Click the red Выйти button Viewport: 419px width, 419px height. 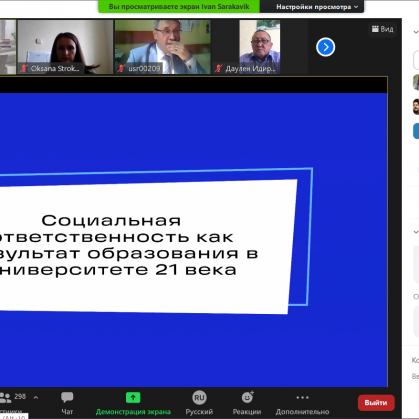[x=376, y=403]
